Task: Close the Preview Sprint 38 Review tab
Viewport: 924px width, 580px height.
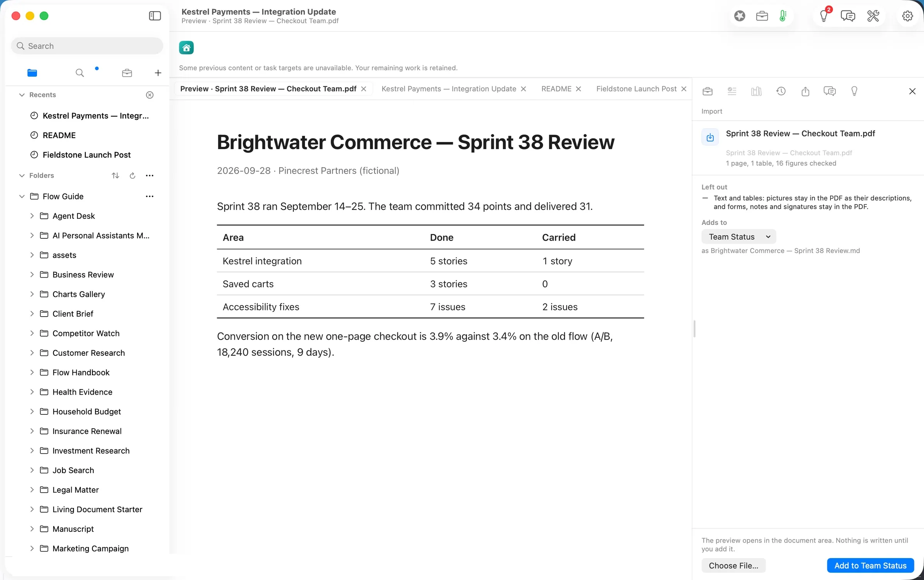Action: coord(363,89)
